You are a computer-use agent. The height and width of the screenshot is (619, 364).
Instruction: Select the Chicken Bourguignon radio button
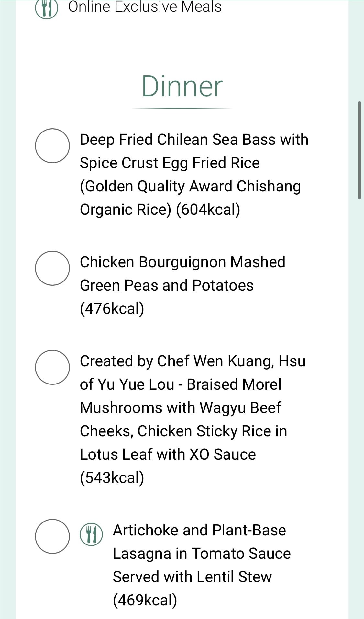pos(52,268)
